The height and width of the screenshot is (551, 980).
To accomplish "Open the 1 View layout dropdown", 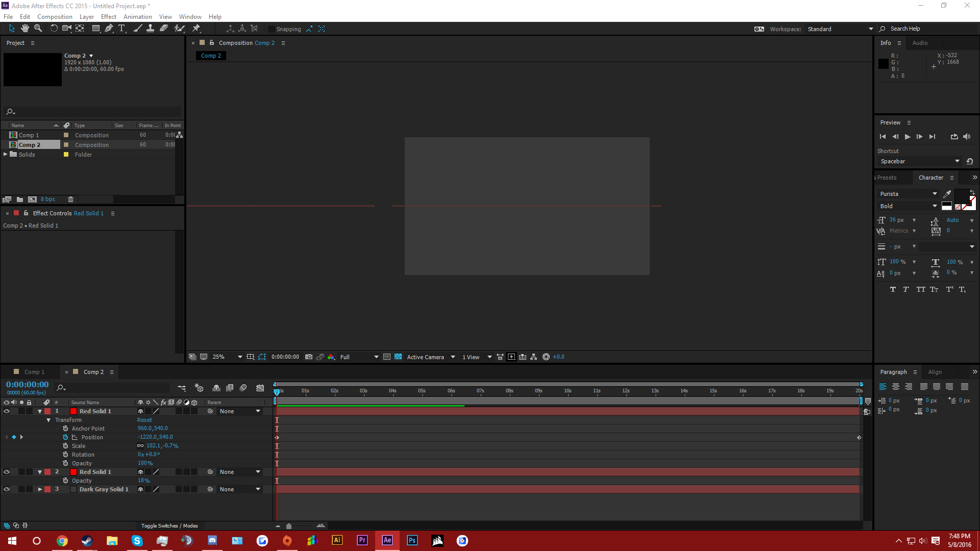I will (x=477, y=357).
